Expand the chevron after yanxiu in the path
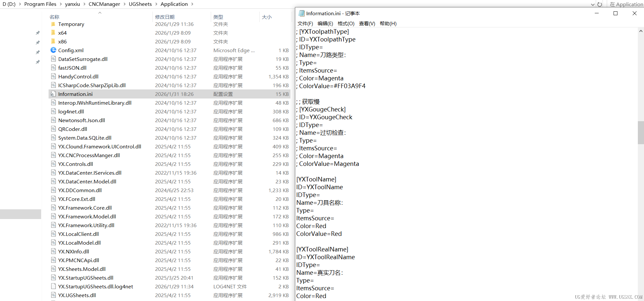The width and height of the screenshot is (644, 301). pyautogui.click(x=85, y=4)
